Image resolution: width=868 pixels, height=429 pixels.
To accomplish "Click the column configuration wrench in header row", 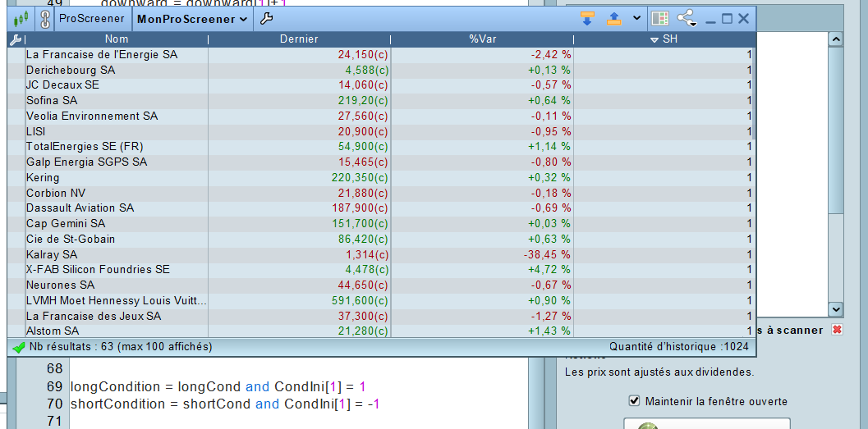I will coord(16,39).
